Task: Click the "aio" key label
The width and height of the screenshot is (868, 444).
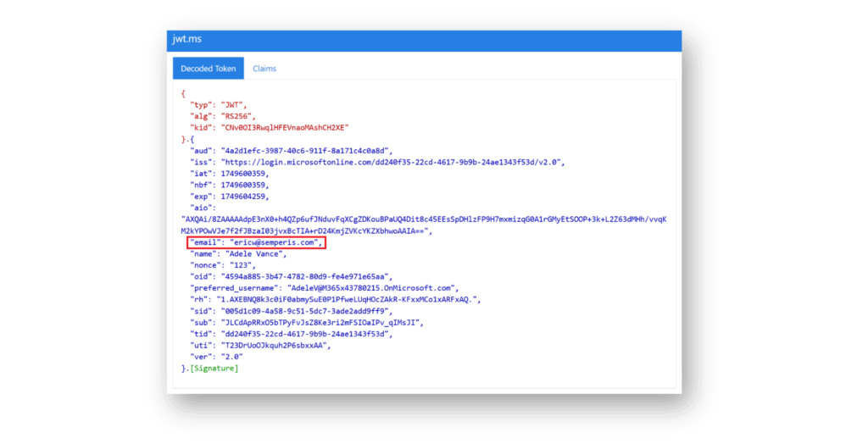Action: (201, 208)
